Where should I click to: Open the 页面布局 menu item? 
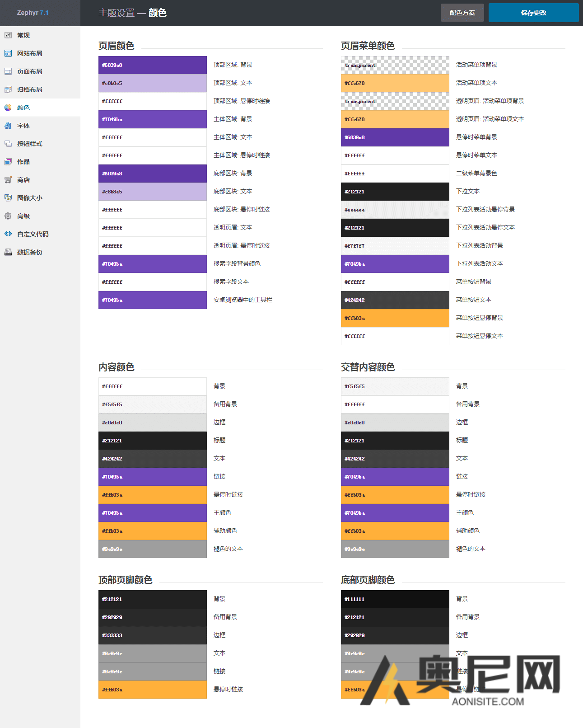tap(30, 71)
